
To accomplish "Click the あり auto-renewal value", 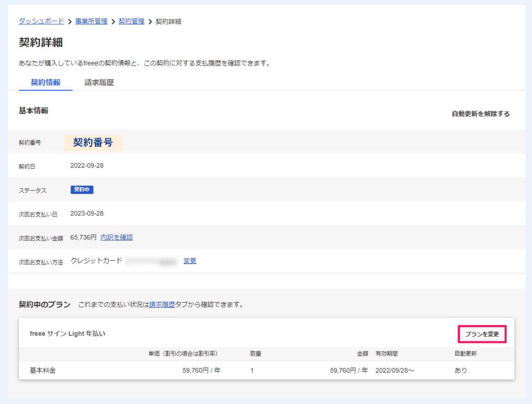I will (x=461, y=371).
